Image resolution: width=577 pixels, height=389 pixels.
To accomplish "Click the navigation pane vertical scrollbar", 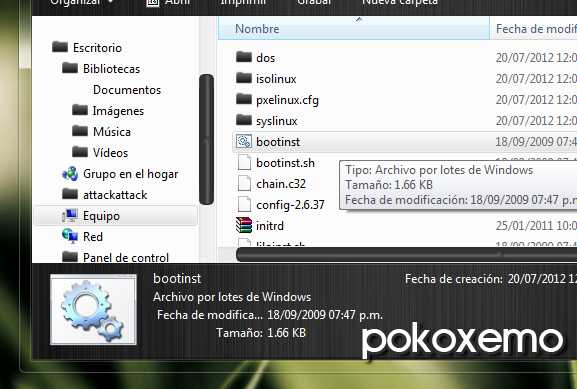I will pyautogui.click(x=206, y=139).
